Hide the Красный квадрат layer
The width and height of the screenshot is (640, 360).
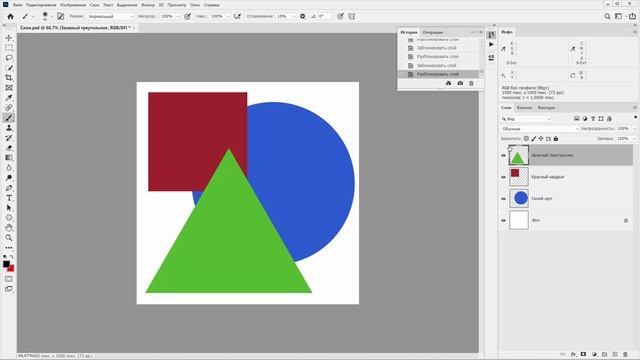click(503, 177)
